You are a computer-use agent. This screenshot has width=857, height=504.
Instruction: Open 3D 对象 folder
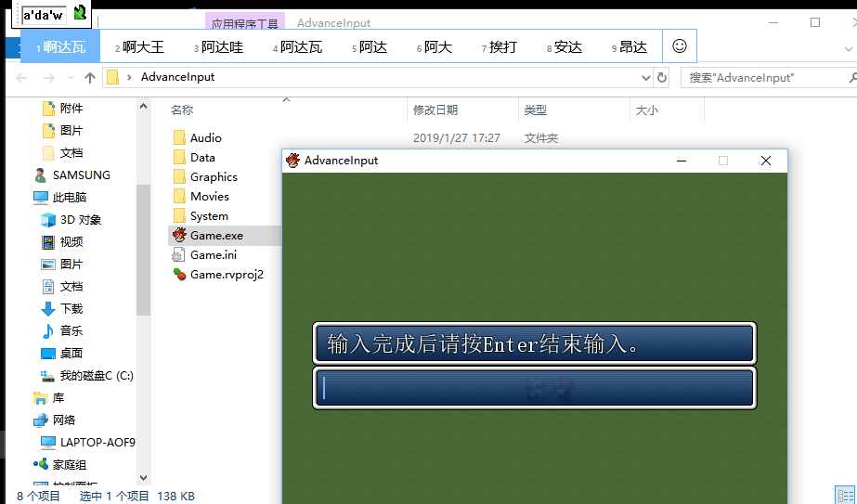coord(81,220)
